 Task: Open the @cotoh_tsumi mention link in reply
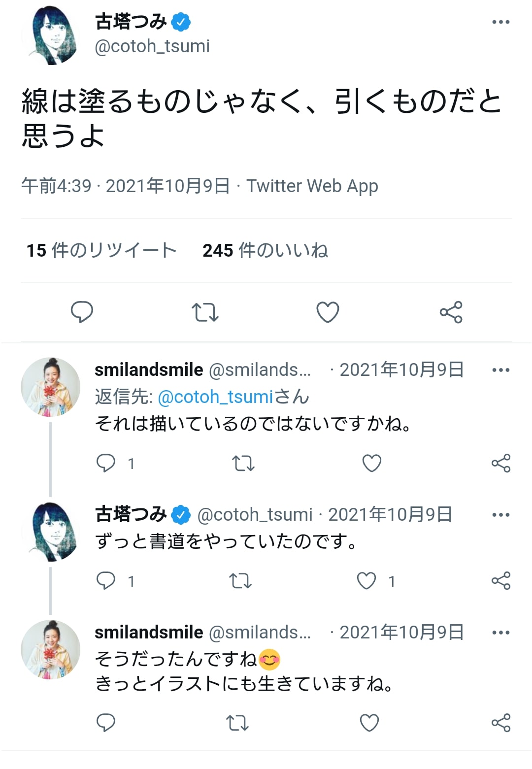coord(215,397)
